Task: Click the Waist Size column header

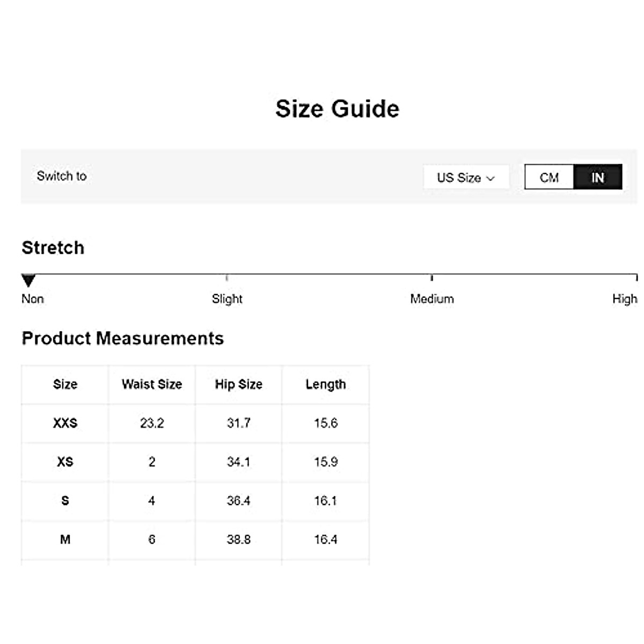Action: point(152,384)
